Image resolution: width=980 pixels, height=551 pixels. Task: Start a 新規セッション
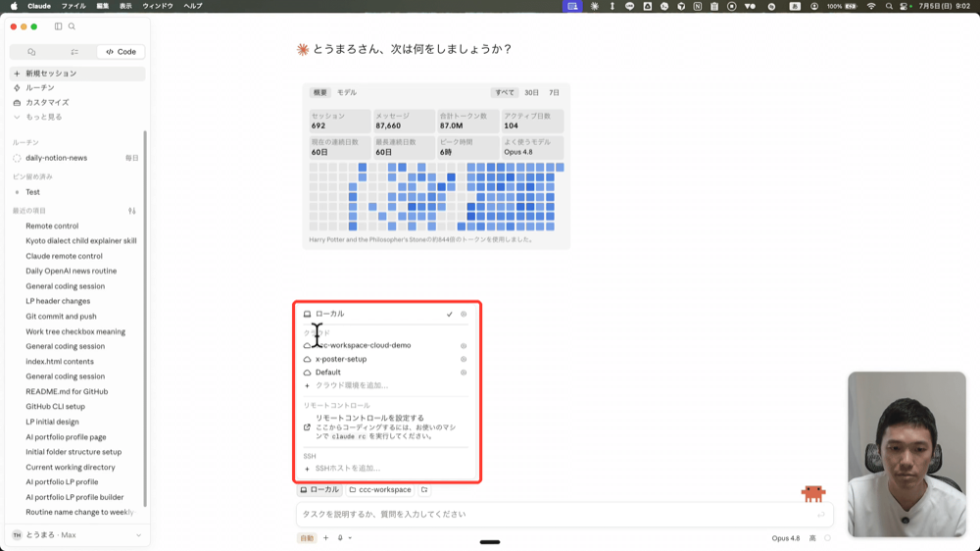(77, 74)
